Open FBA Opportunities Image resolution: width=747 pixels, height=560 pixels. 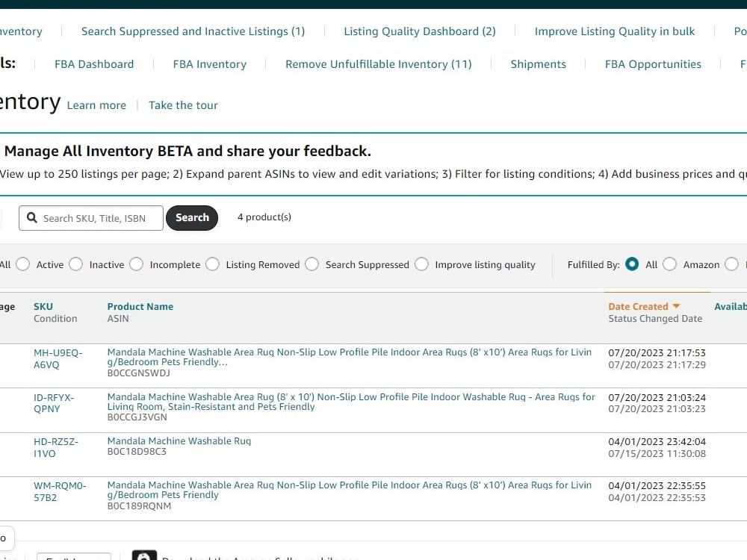coord(653,64)
